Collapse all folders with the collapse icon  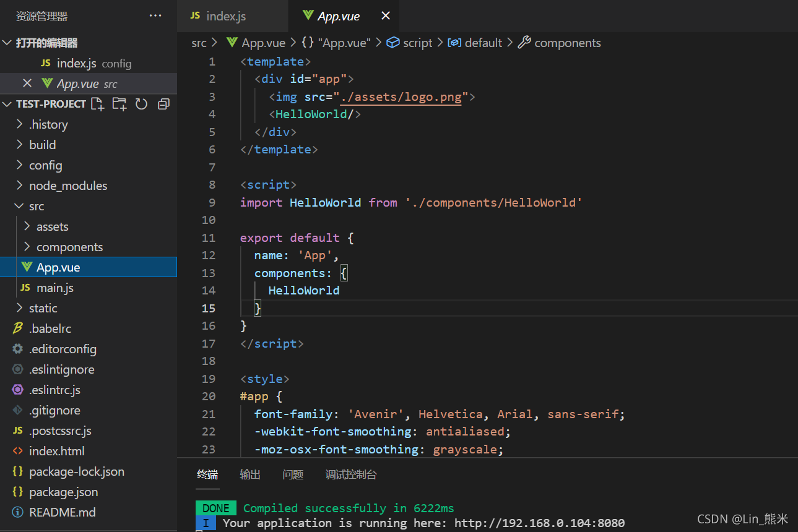[x=163, y=104]
